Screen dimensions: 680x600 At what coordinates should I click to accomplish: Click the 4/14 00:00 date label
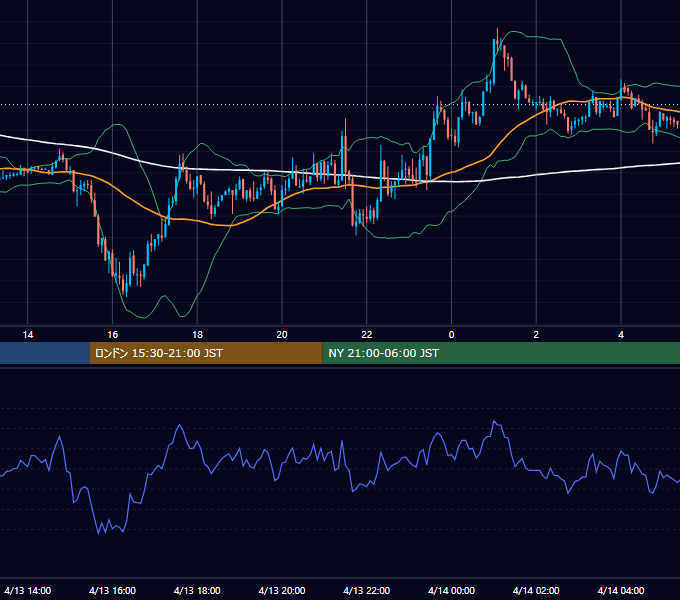coord(451,590)
